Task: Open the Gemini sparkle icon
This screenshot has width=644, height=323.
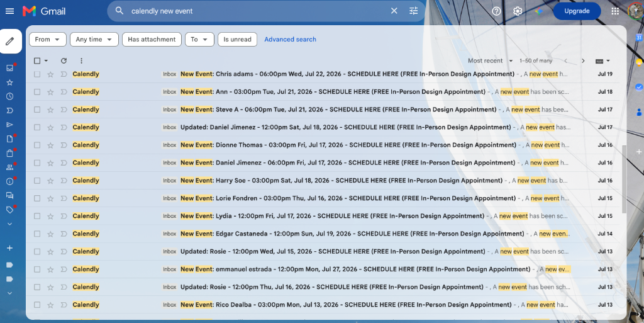Action: (x=539, y=11)
